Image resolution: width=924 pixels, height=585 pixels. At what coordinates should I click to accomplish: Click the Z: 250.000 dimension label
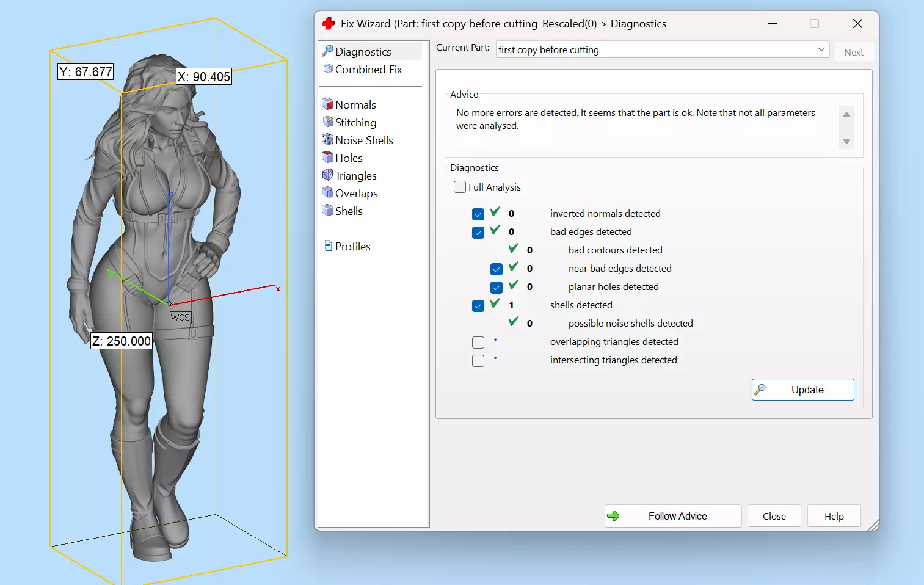point(122,341)
